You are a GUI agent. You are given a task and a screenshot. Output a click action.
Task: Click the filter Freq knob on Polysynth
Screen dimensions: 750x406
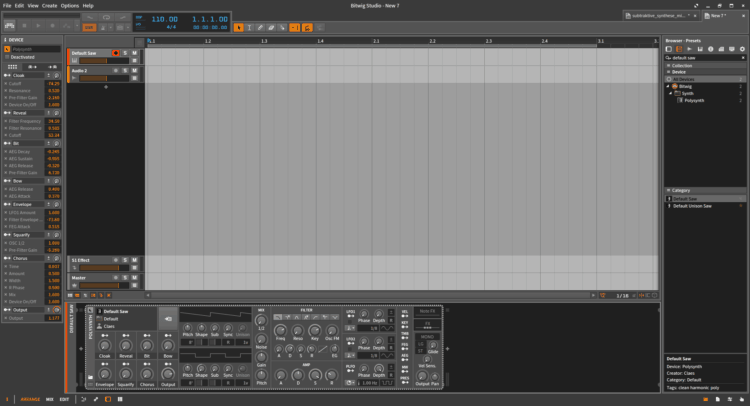280,330
